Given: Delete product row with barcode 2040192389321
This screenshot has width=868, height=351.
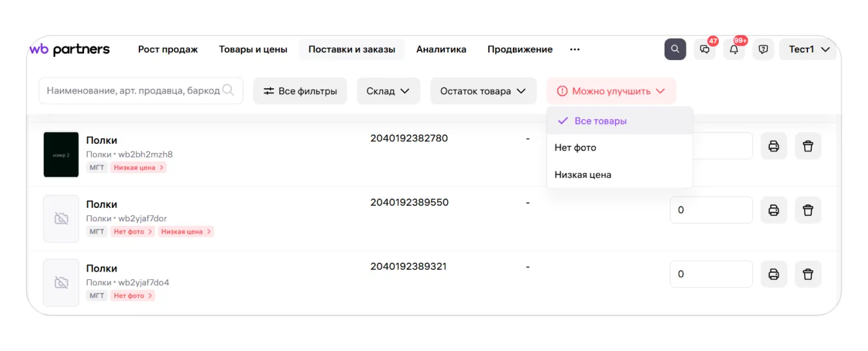Looking at the screenshot, I should [807, 274].
